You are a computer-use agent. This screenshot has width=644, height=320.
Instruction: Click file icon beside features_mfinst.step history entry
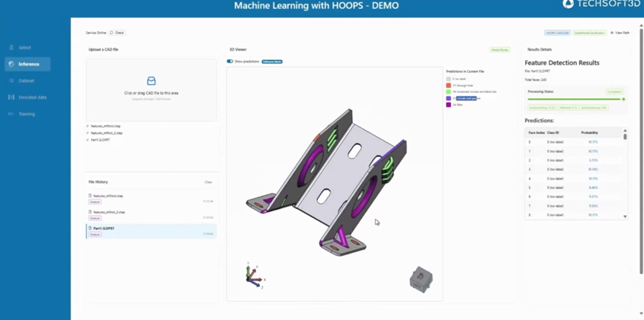pyautogui.click(x=90, y=196)
